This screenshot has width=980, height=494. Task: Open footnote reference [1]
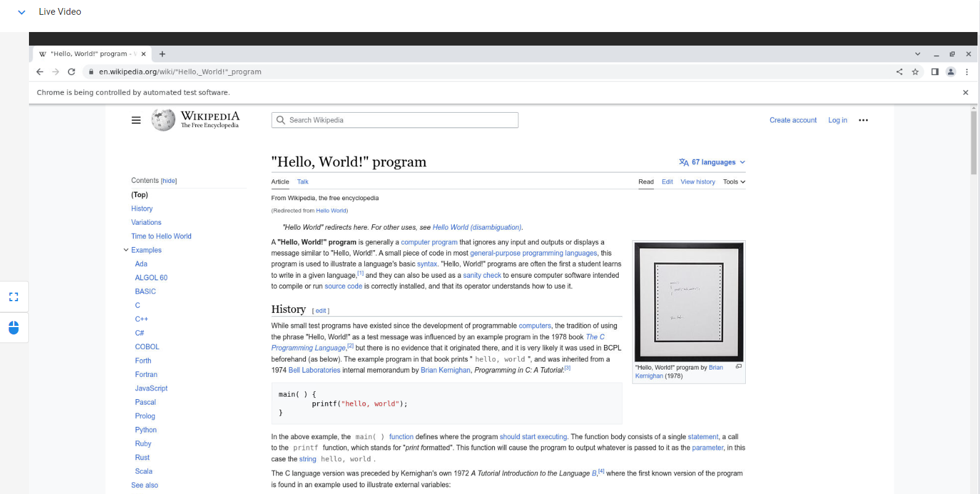coord(361,273)
